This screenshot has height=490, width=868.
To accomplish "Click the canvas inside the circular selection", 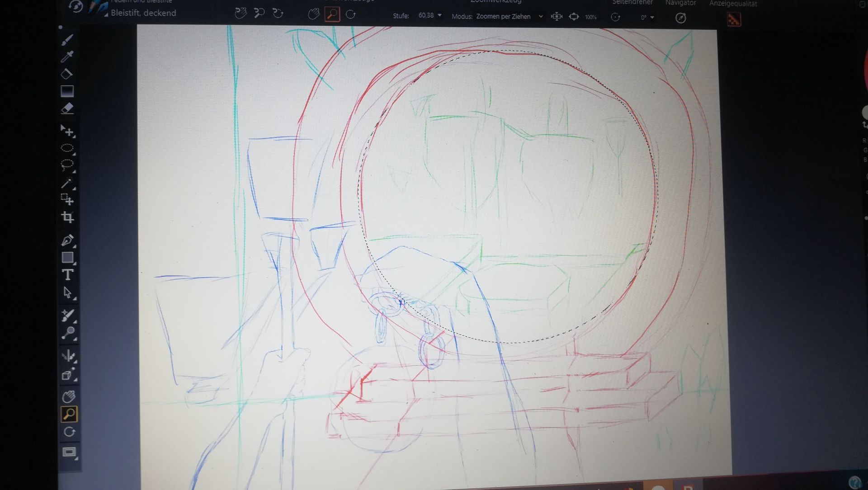I will pyautogui.click(x=509, y=197).
